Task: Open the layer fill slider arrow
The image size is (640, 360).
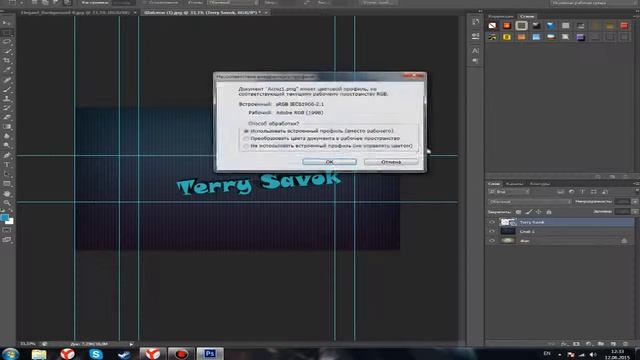Action: coord(635,211)
